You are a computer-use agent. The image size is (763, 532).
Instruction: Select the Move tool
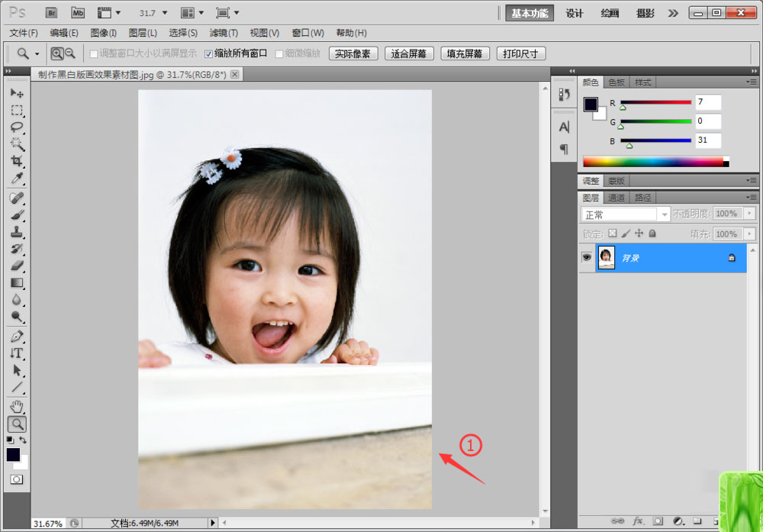pyautogui.click(x=17, y=92)
